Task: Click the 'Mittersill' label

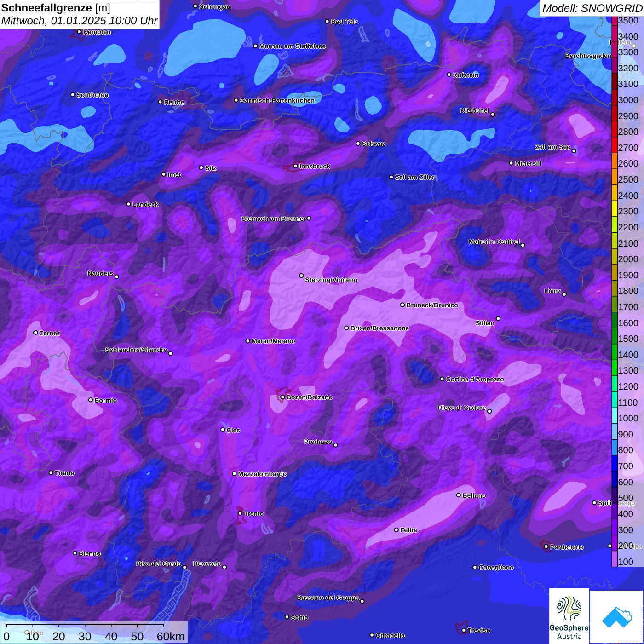Action: click(528, 163)
